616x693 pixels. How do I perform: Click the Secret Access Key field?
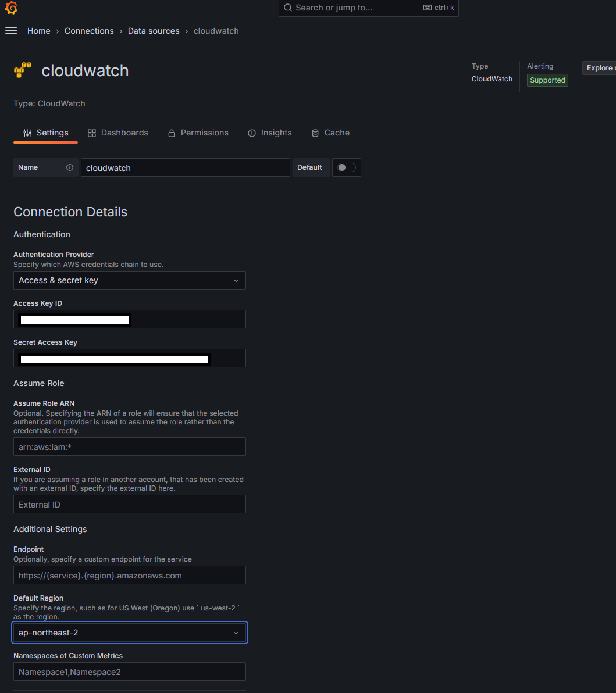tap(130, 358)
